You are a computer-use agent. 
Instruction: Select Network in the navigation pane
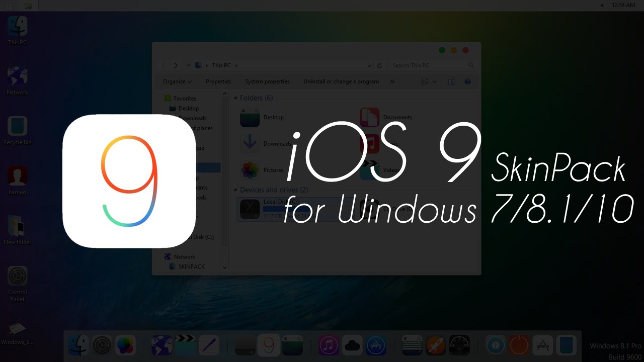tap(180, 257)
